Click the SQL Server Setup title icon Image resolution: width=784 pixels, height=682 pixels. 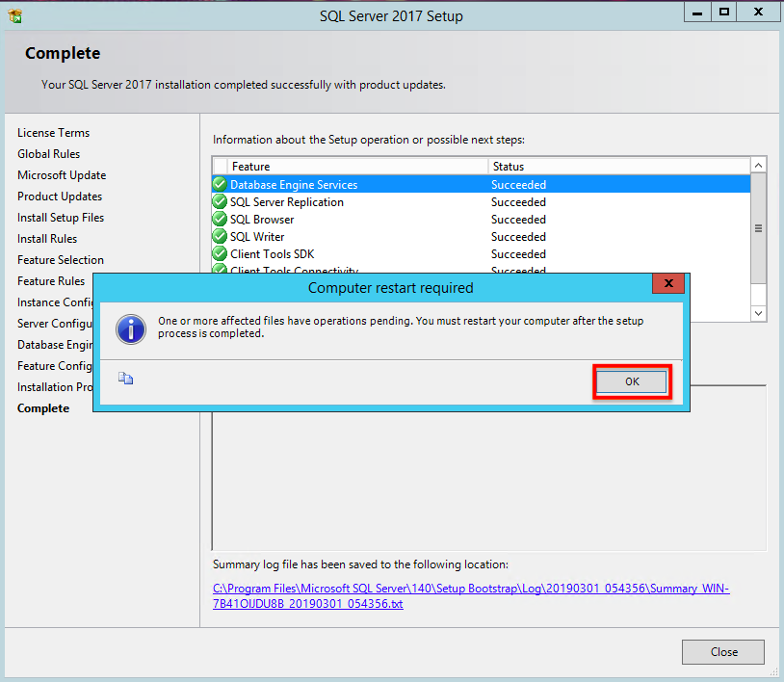(15, 16)
